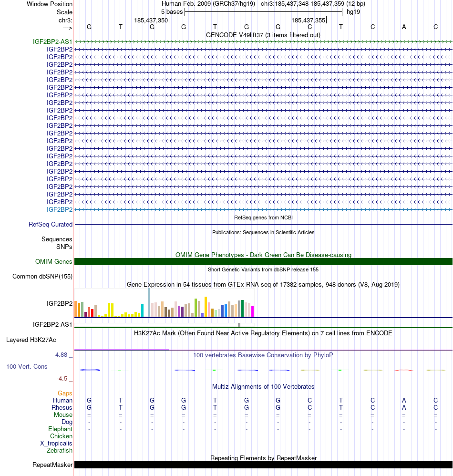The width and height of the screenshot is (453, 476).
Task: Click the 'RefSeq Curated' track label
Action: click(x=51, y=224)
